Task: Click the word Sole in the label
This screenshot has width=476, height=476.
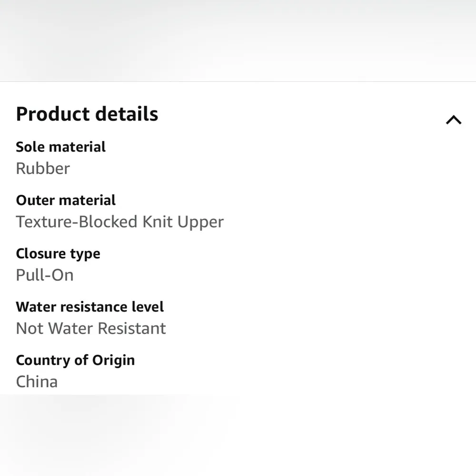Action: point(28,147)
